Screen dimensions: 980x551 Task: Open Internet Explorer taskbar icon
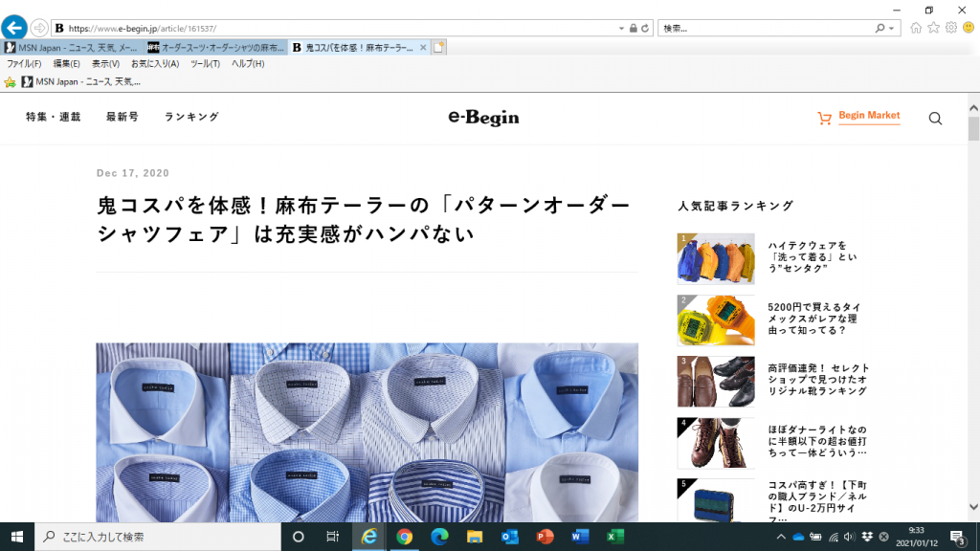coord(368,537)
